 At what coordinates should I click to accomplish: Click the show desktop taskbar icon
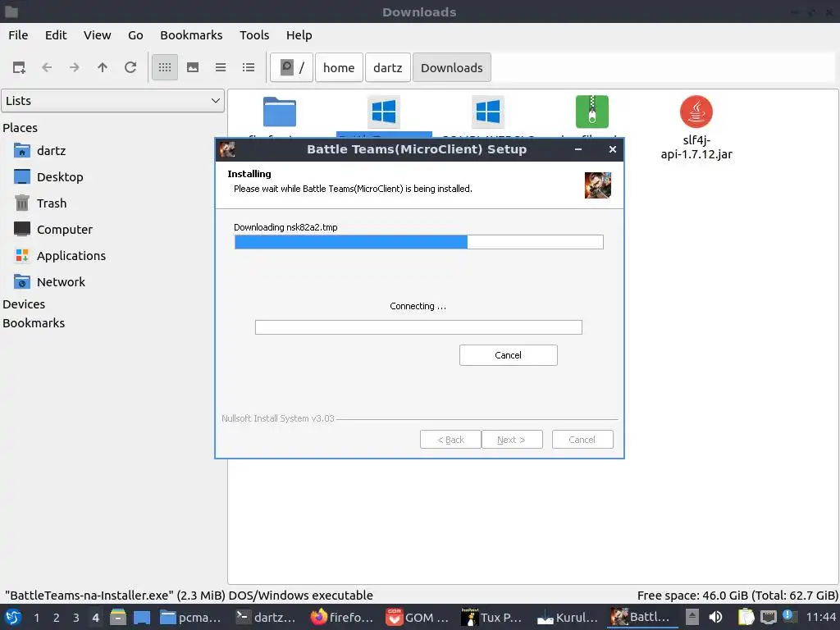tap(141, 617)
